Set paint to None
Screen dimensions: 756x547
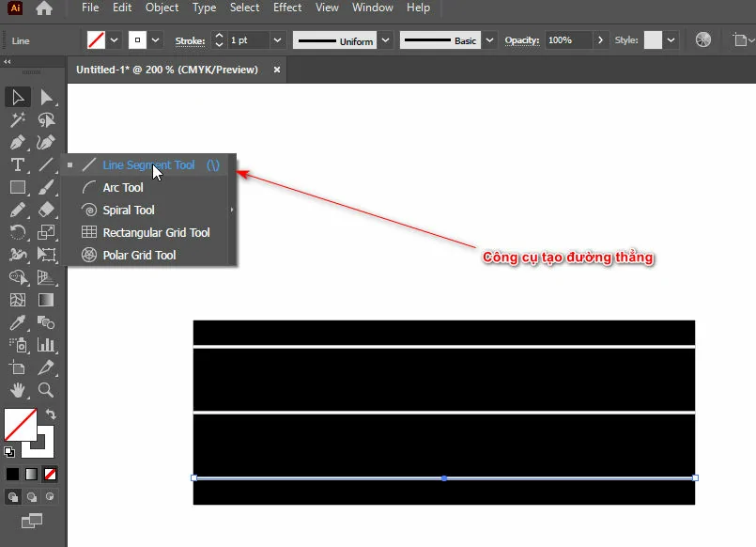pyautogui.click(x=51, y=474)
